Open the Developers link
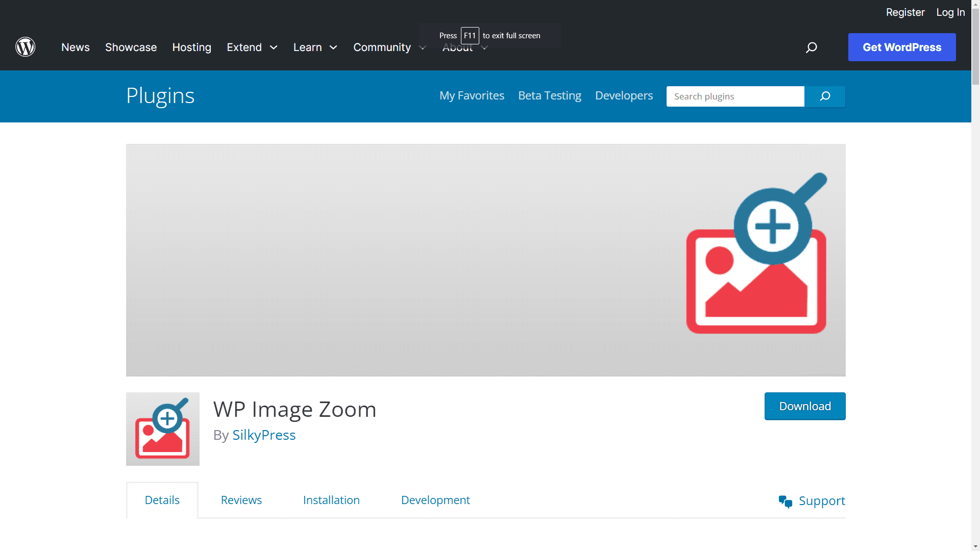The image size is (980, 551). tap(624, 96)
